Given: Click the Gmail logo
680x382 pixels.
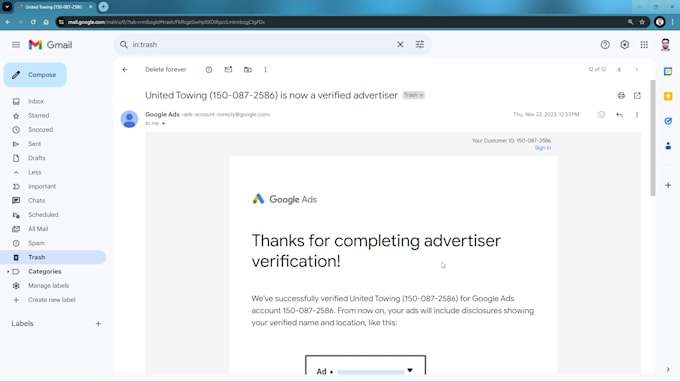Looking at the screenshot, I should pos(50,45).
